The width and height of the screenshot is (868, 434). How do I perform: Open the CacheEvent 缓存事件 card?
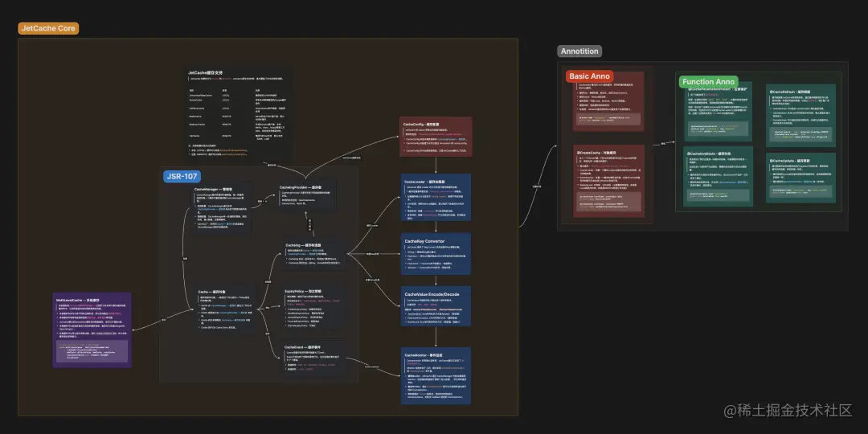[x=314, y=357]
